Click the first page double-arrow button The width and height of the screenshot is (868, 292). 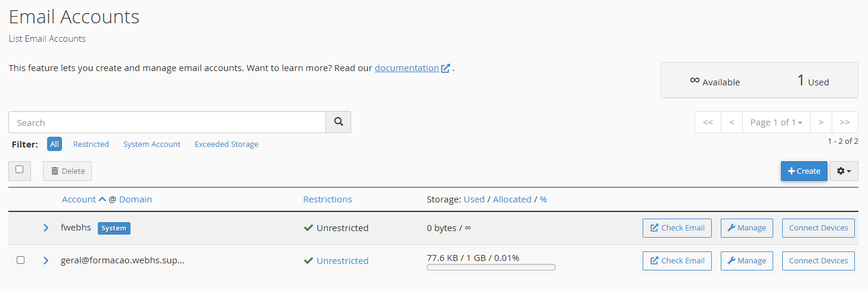coord(708,122)
